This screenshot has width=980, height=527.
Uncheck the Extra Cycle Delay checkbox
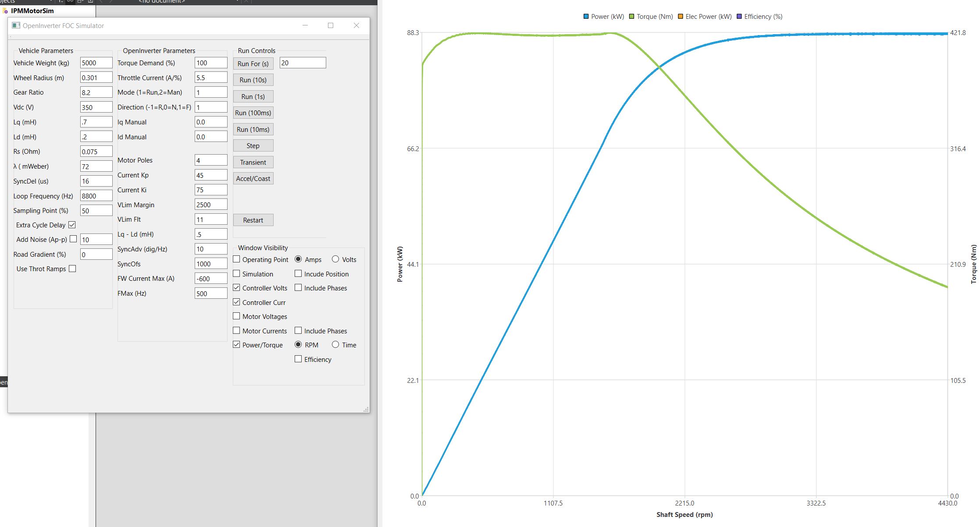72,225
